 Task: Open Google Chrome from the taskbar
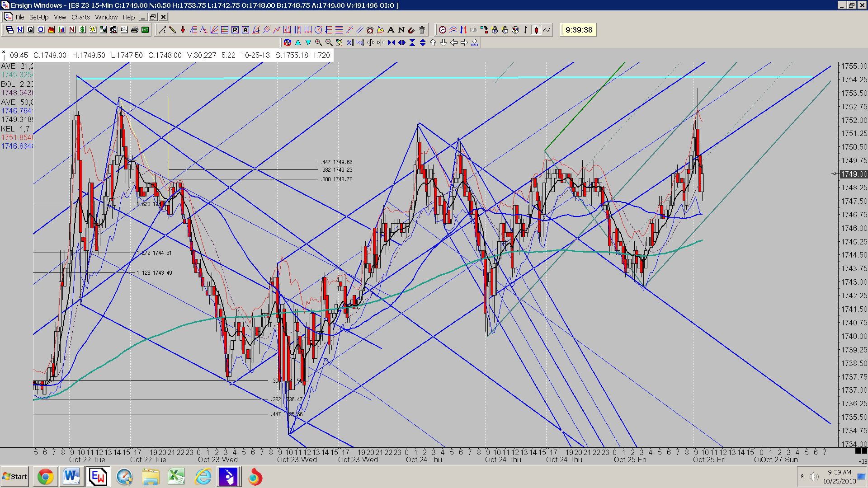click(x=45, y=477)
